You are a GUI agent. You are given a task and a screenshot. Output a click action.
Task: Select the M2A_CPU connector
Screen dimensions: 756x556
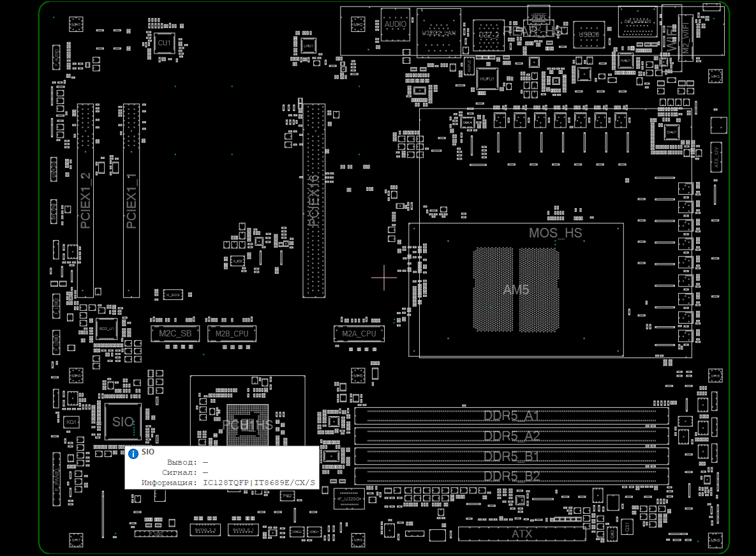pos(359,333)
